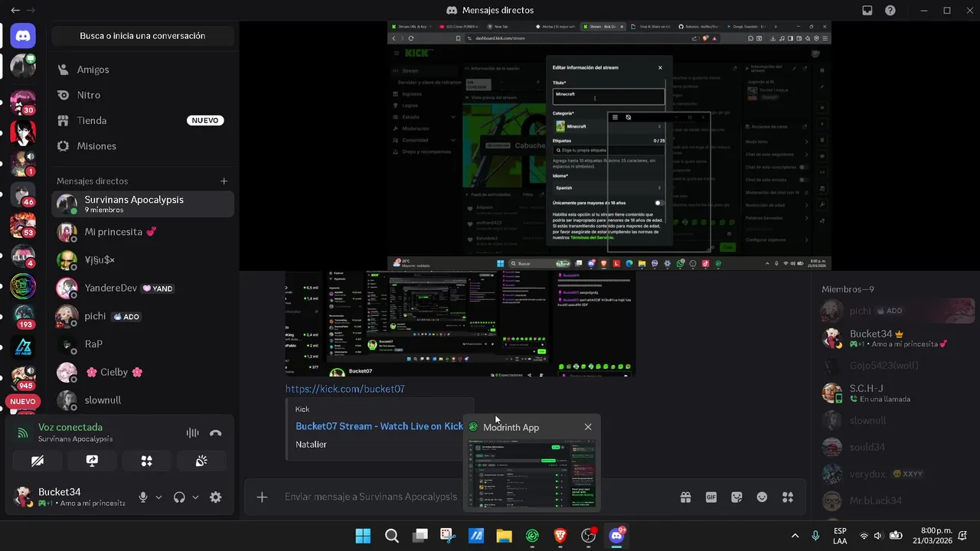This screenshot has width=980, height=551.
Task: Expand the microphone input options arrow
Action: pyautogui.click(x=158, y=497)
